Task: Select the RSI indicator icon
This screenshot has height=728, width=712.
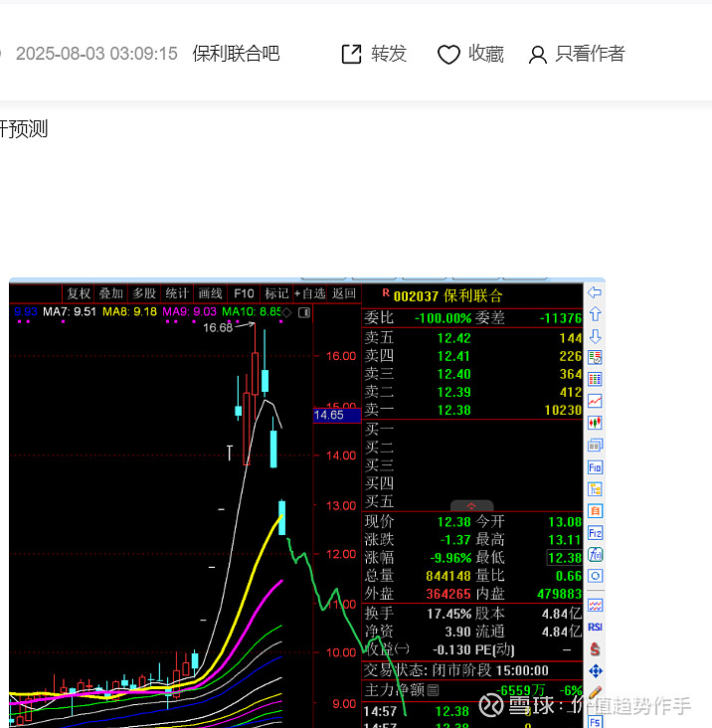Action: 595,628
